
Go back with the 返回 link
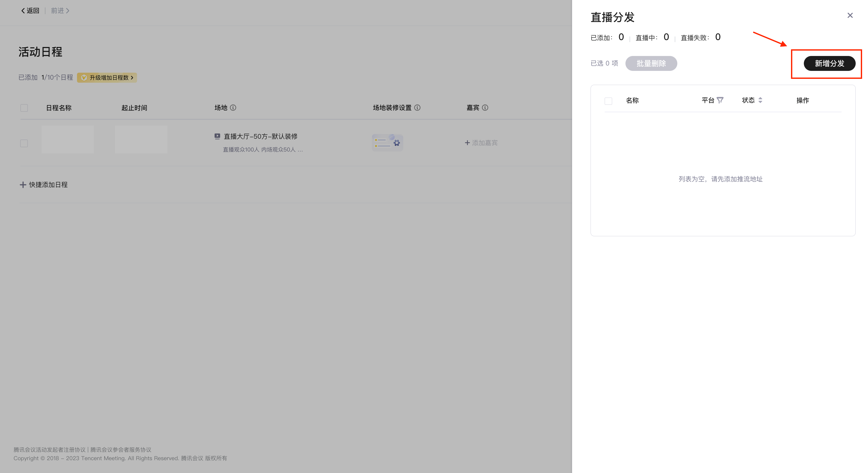[30, 11]
